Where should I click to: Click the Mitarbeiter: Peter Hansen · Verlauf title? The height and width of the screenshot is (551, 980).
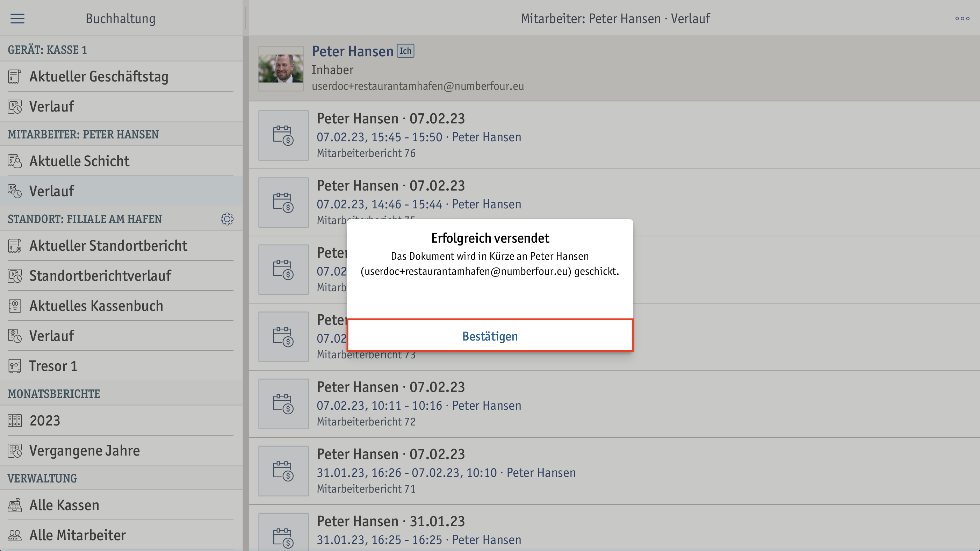click(x=615, y=18)
